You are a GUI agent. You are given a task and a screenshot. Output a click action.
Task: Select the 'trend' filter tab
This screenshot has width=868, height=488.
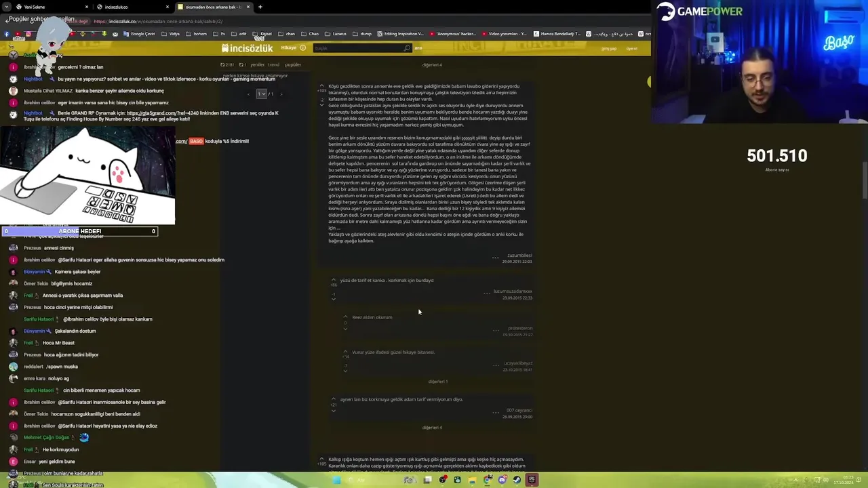[x=274, y=65]
